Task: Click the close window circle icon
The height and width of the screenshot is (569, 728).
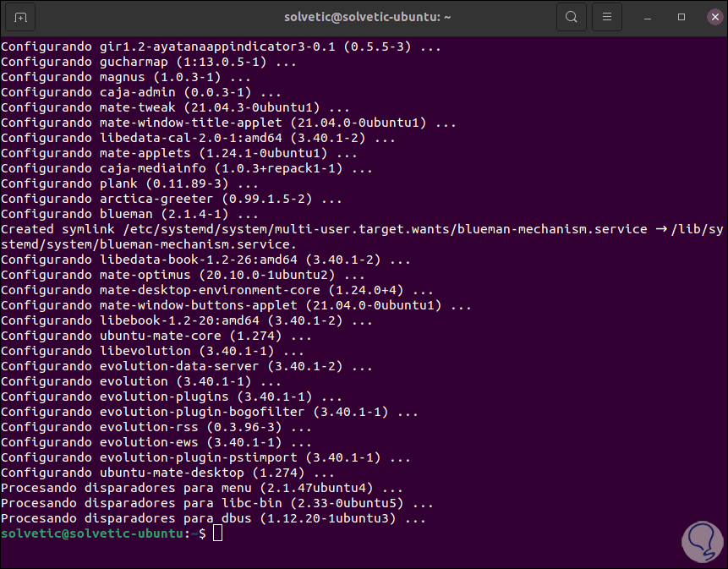Action: [x=714, y=16]
